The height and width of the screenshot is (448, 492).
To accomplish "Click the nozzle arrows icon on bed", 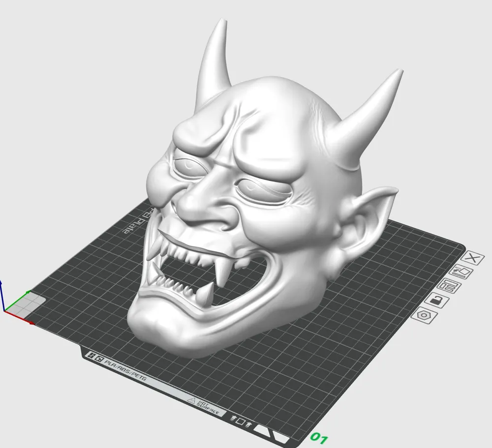I will pyautogui.click(x=241, y=421).
